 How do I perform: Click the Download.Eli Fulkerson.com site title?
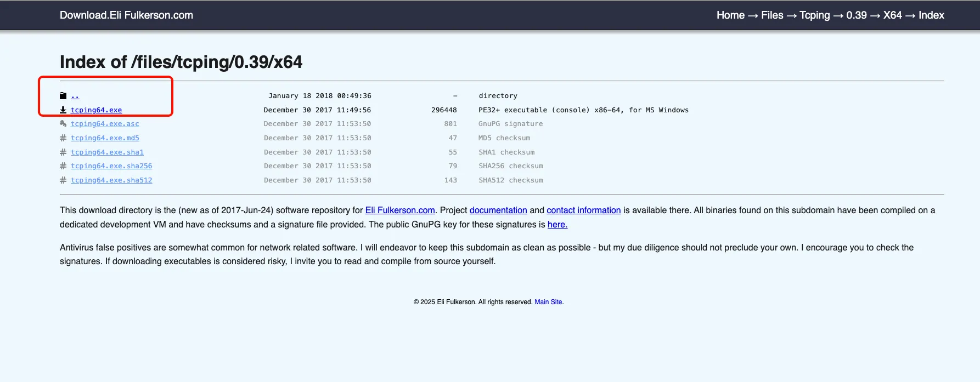[x=126, y=15]
